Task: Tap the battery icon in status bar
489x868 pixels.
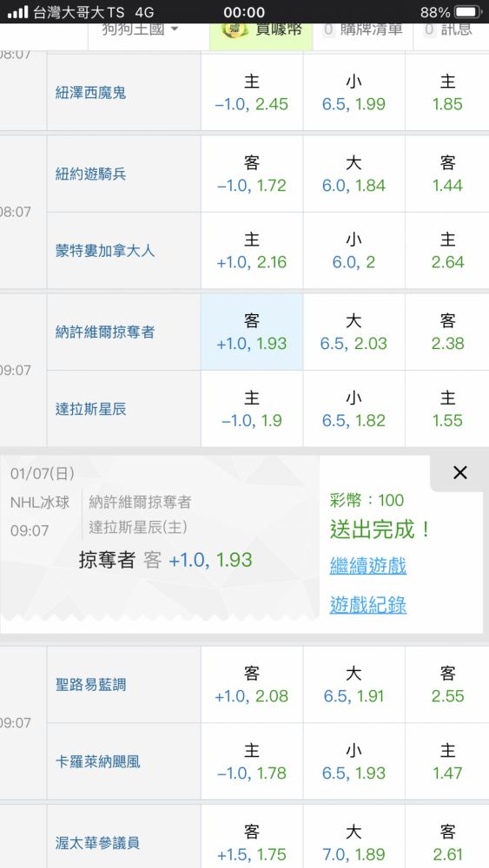Action: (x=468, y=11)
